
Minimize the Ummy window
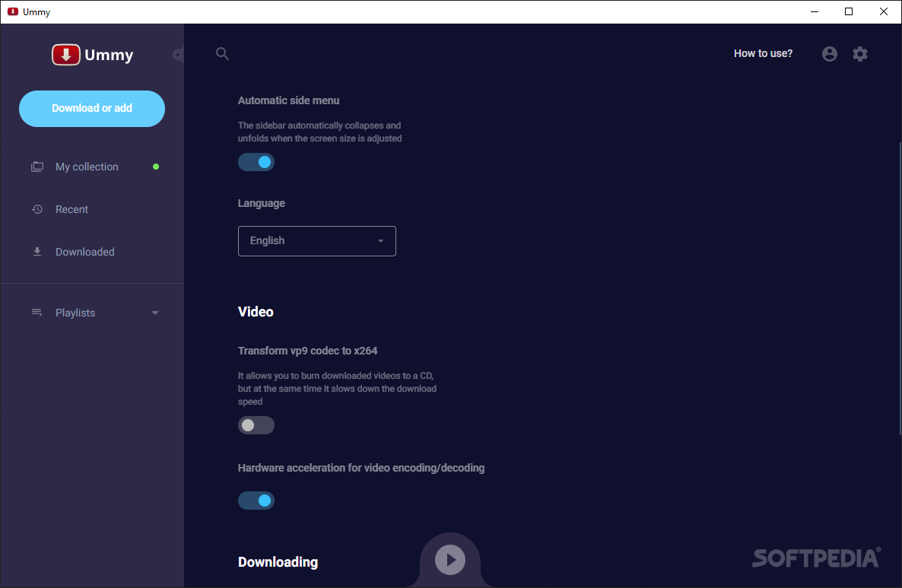pyautogui.click(x=815, y=11)
